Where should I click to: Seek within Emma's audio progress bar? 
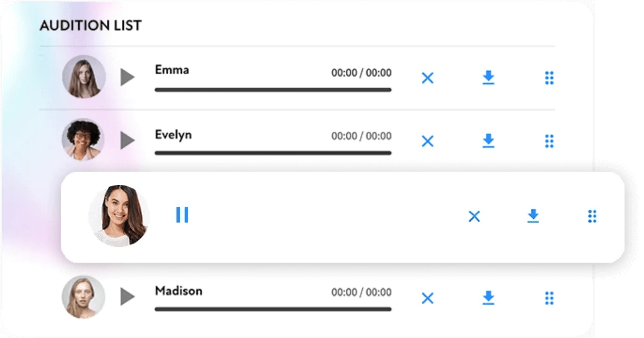273,90
